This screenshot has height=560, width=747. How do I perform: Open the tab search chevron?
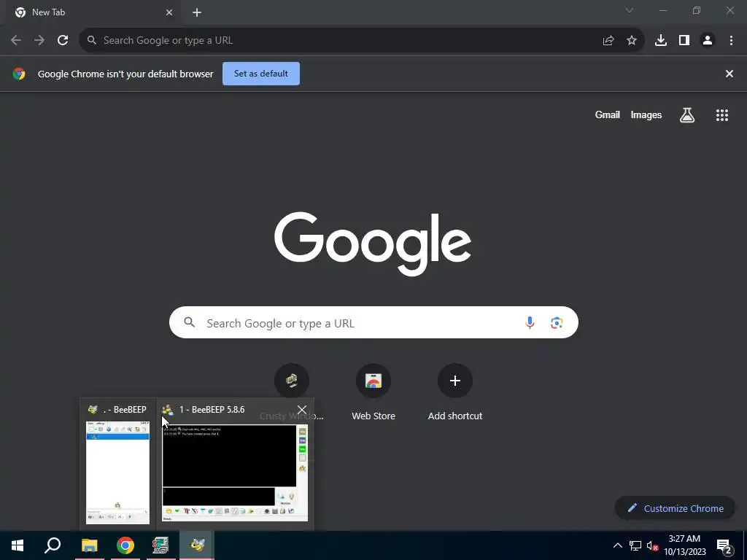630,10
